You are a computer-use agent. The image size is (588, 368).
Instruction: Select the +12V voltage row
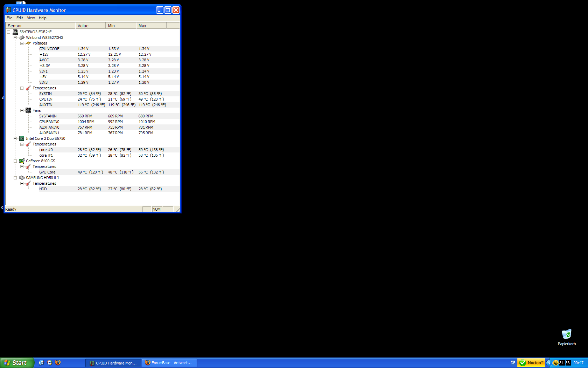click(109, 54)
